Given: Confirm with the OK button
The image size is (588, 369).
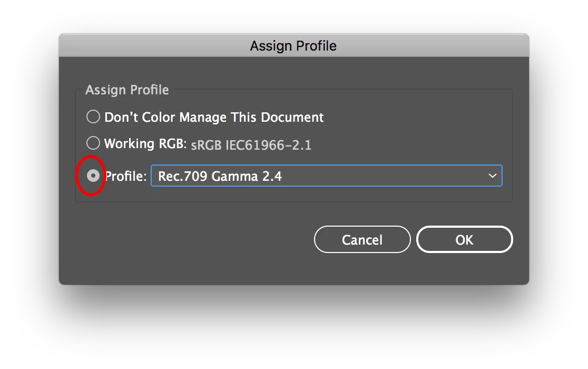Looking at the screenshot, I should pos(464,240).
